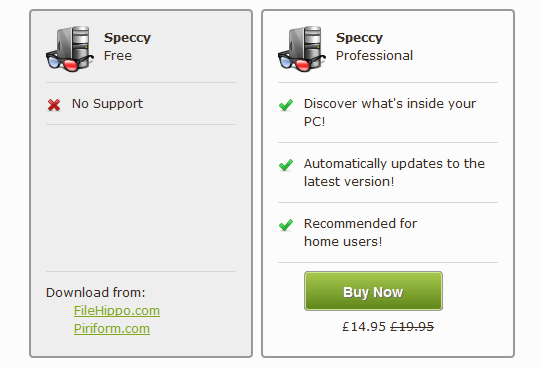Click the Speccy Free computer icon
Viewport: 540px width, 368px height.
coord(70,49)
